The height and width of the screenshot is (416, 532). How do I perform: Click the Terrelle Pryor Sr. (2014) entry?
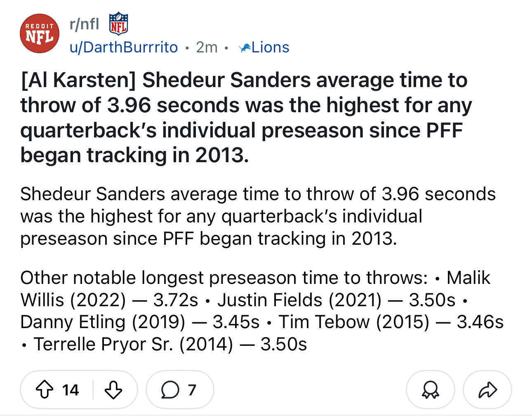170,344
